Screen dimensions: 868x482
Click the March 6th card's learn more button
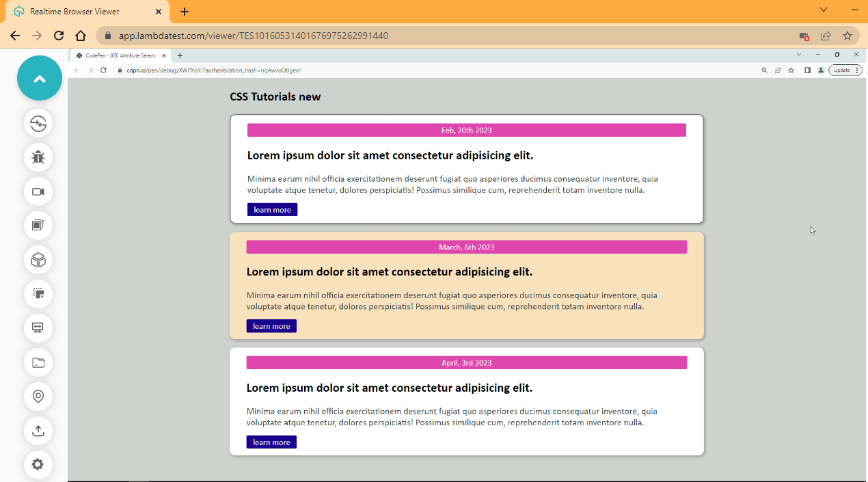[271, 325]
